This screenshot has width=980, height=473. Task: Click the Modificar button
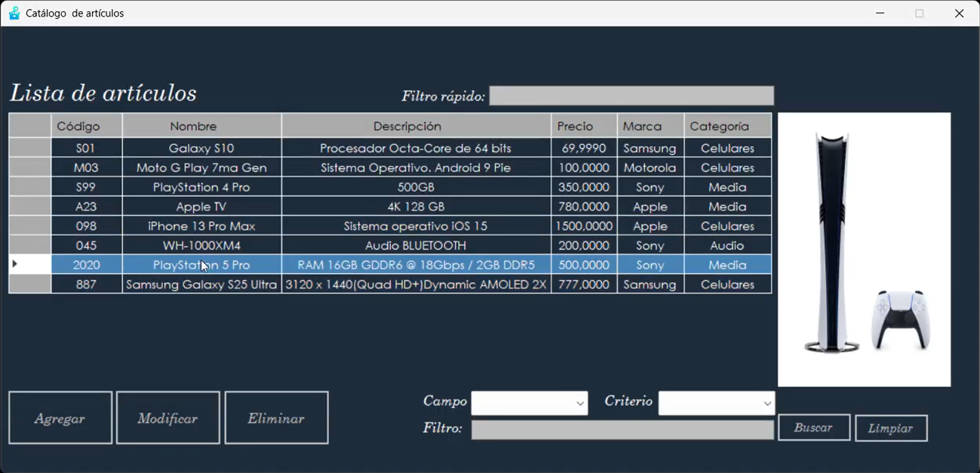coord(167,417)
